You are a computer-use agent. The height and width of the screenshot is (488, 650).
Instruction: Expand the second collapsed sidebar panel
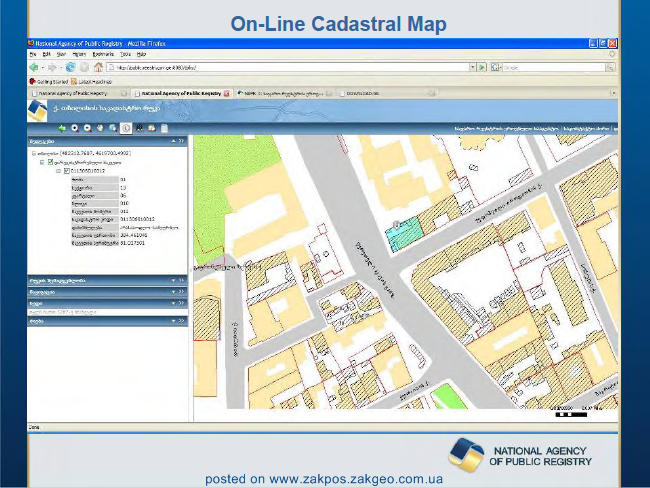pos(173,281)
